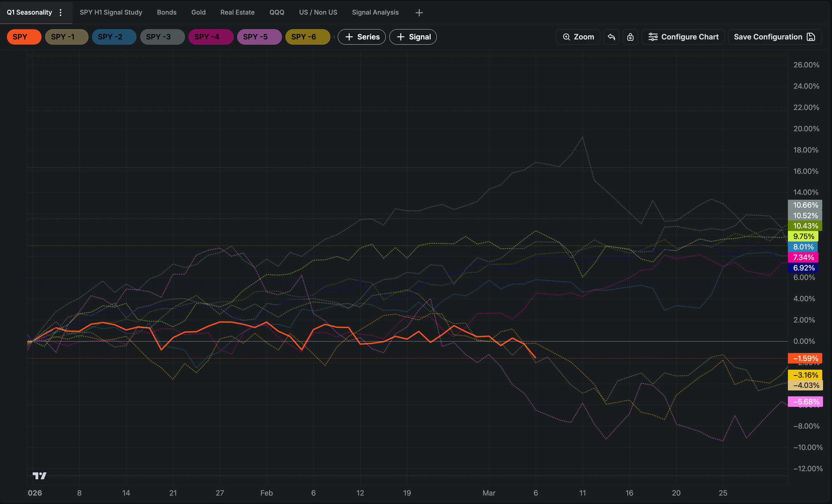Screen dimensions: 832x504
Task: Click the TradingView logo on chart
Action: click(40, 476)
